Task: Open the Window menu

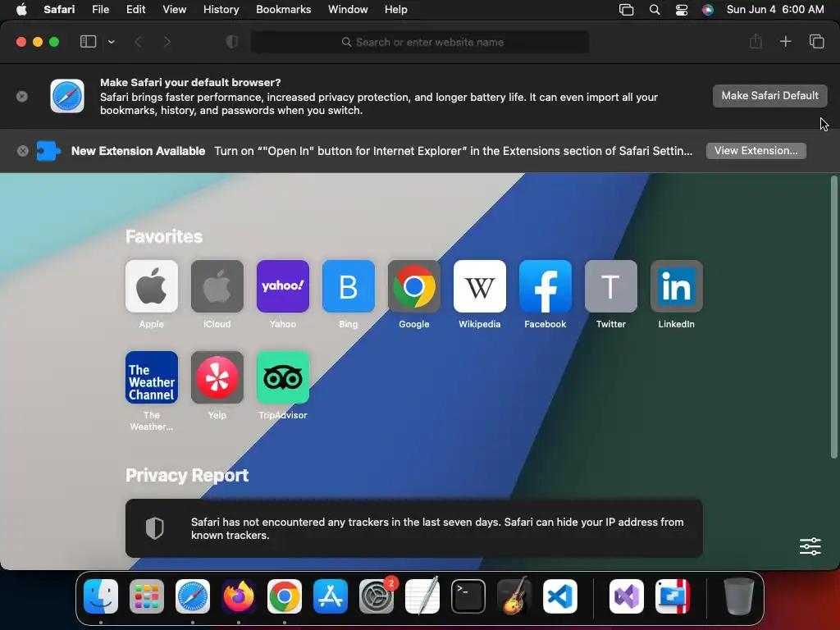Action: coord(348,9)
